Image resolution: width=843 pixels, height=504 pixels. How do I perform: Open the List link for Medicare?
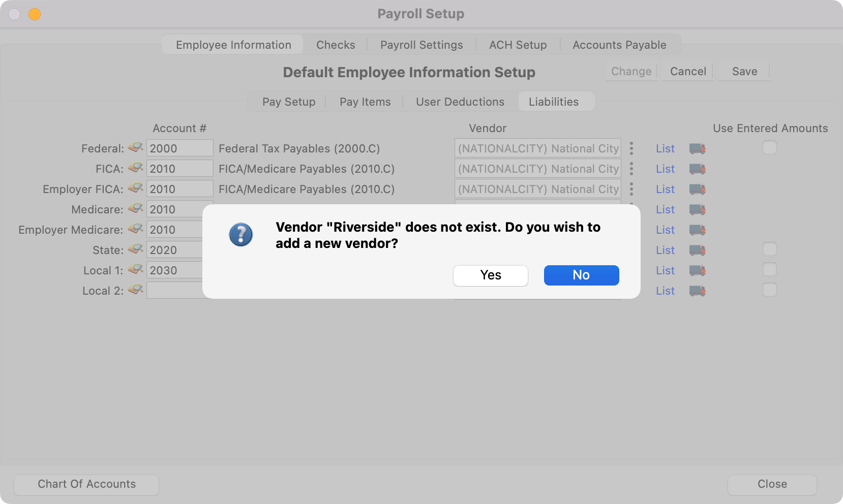click(x=665, y=209)
